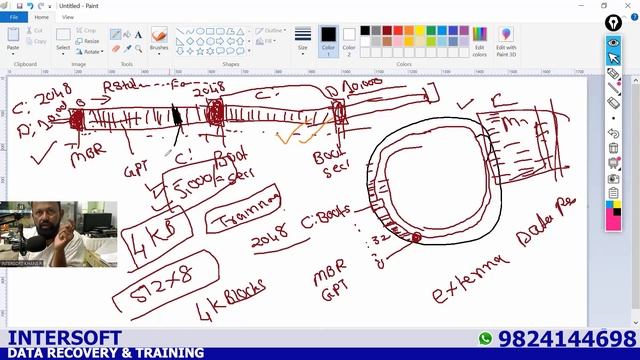Open the Select dropdown arrow

point(63,54)
